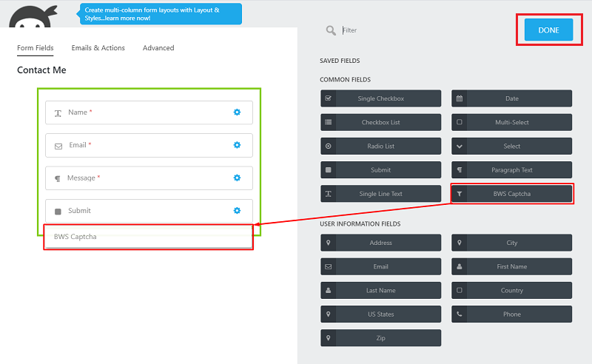Add a Paragraph Text field
This screenshot has height=364, width=592.
click(511, 170)
